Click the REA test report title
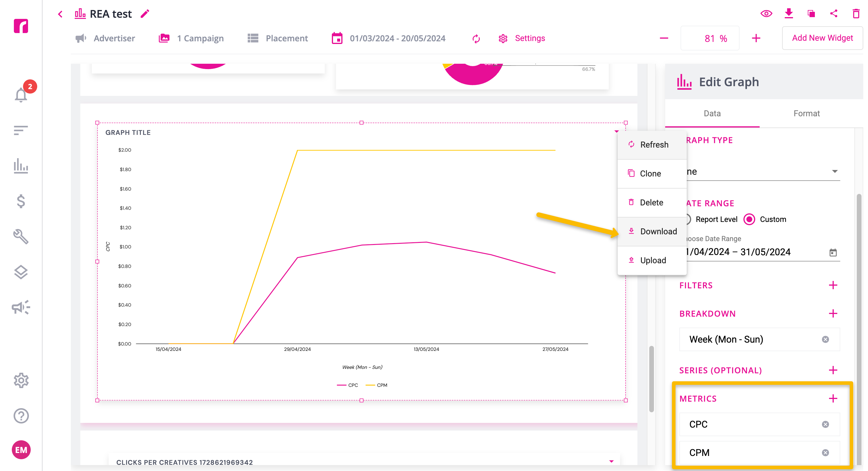The height and width of the screenshot is (471, 868). [110, 14]
